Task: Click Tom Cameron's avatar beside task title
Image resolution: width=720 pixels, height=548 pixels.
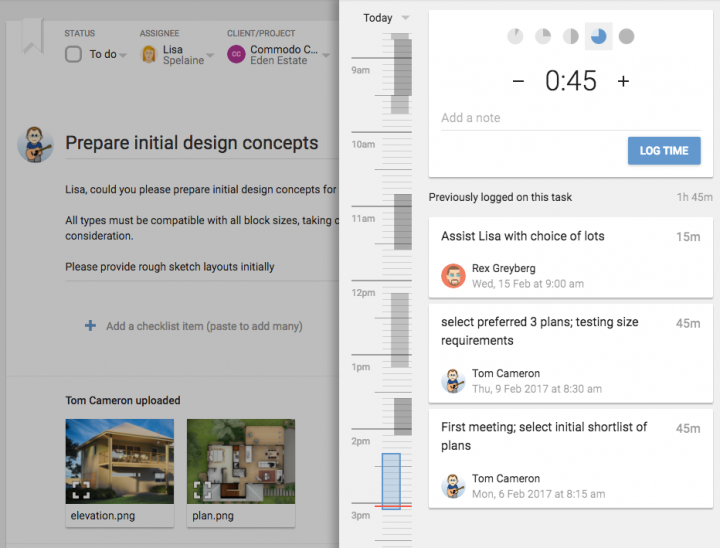Action: (x=35, y=144)
